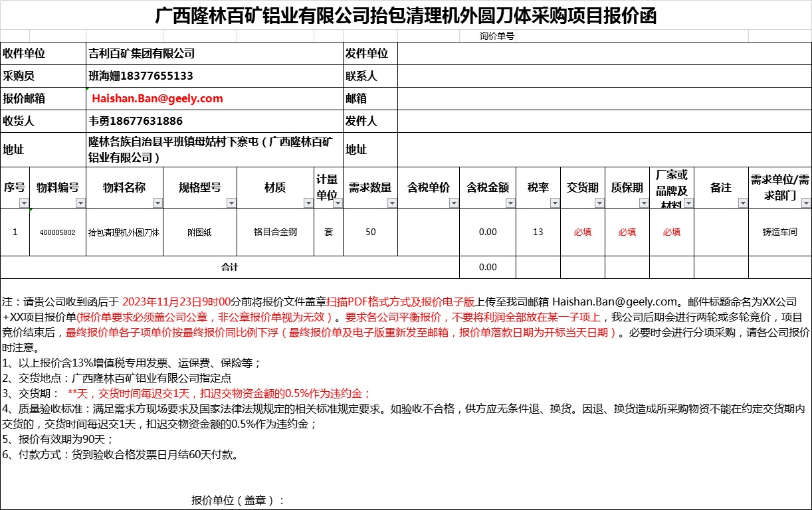Screen dimensions: 812x510
Task: Select the 收货人 label cell
Action: (43, 121)
